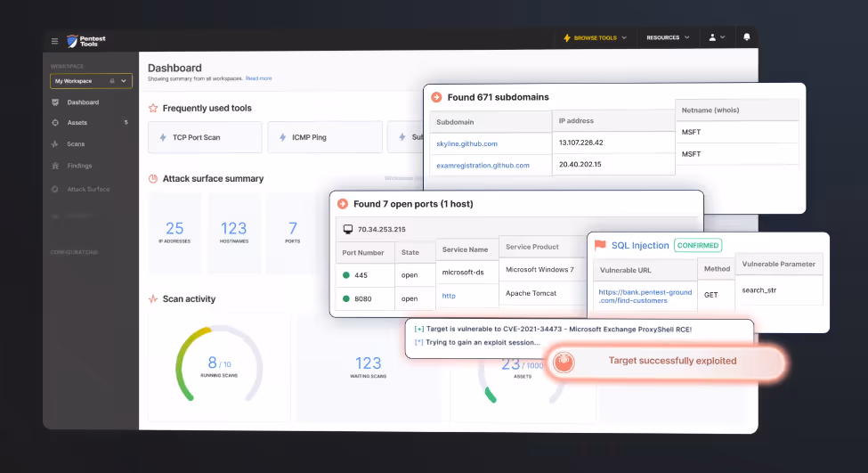Go to Dashboard in sidebar
The image size is (868, 473).
83,102
